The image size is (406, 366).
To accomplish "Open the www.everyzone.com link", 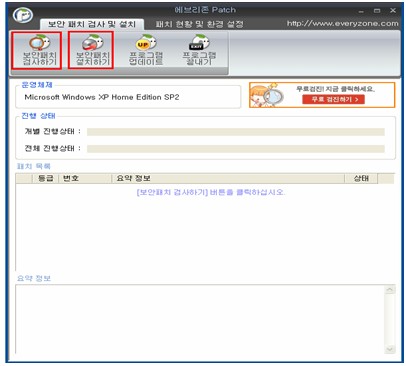I will click(342, 23).
